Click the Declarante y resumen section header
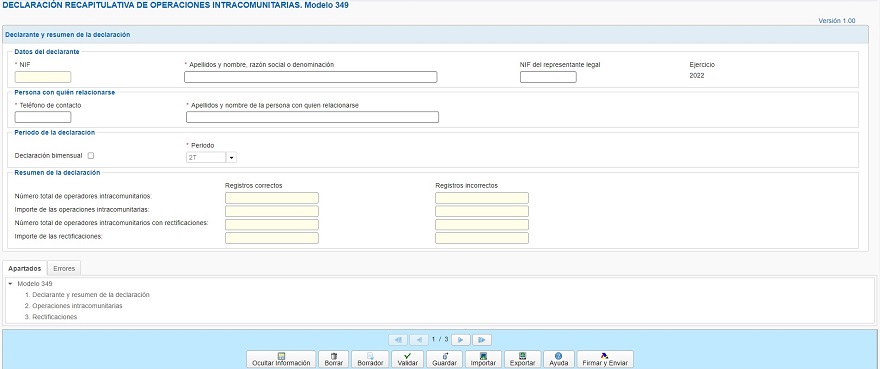The height and width of the screenshot is (369, 880). point(436,34)
